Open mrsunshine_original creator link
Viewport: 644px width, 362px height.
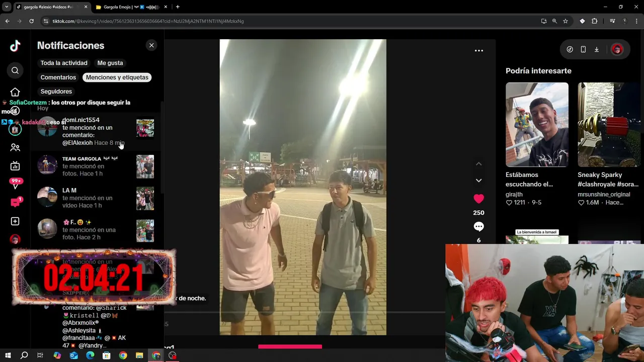[604, 194]
